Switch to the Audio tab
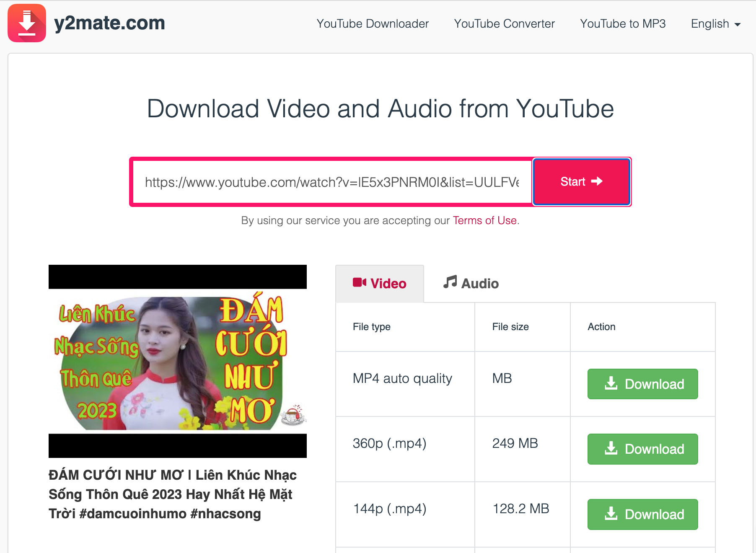Viewport: 756px width, 553px height. 471,284
